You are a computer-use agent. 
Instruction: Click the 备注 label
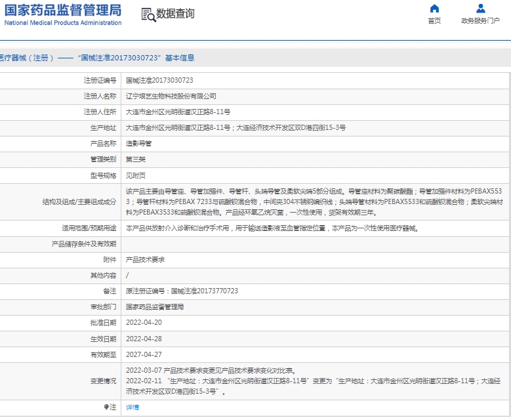point(110,291)
